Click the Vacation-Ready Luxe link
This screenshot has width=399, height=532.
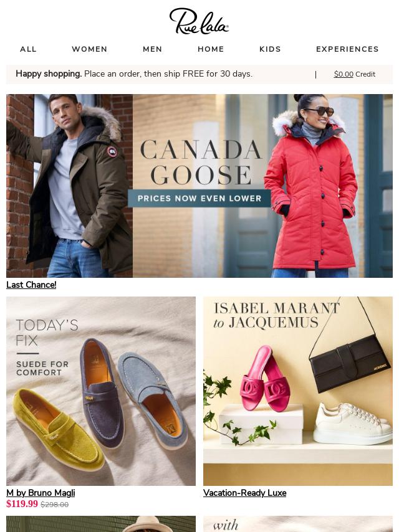point(245,493)
